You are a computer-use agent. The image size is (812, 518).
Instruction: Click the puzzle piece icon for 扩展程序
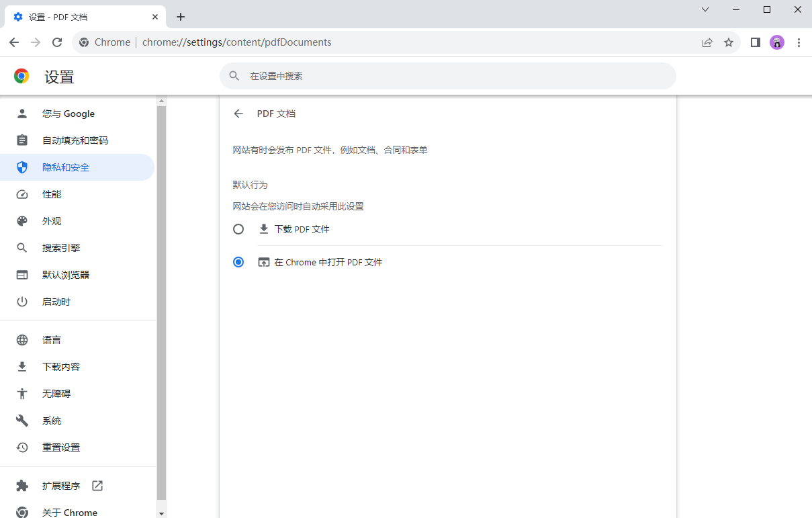click(22, 486)
